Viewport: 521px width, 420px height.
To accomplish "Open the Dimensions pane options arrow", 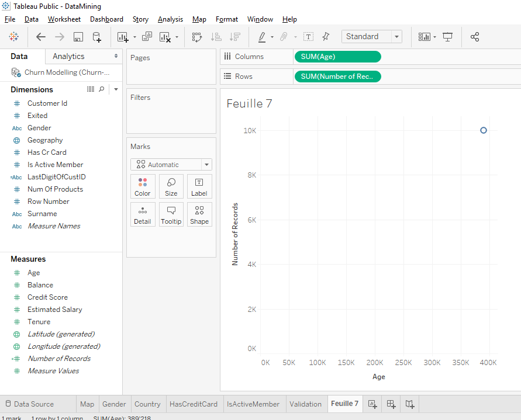I will pyautogui.click(x=115, y=89).
